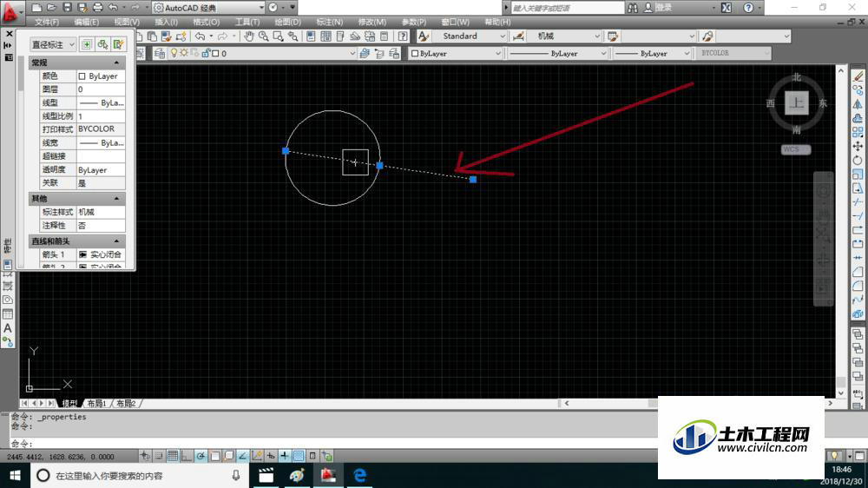Viewport: 868px width, 488px height.
Task: Click the keyword search field in title bar
Action: [x=567, y=8]
